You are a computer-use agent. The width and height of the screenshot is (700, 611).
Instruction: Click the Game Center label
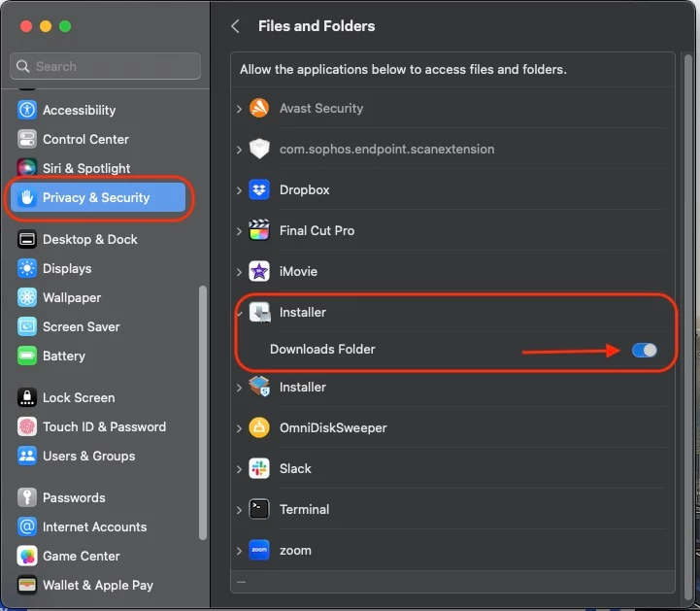click(82, 556)
